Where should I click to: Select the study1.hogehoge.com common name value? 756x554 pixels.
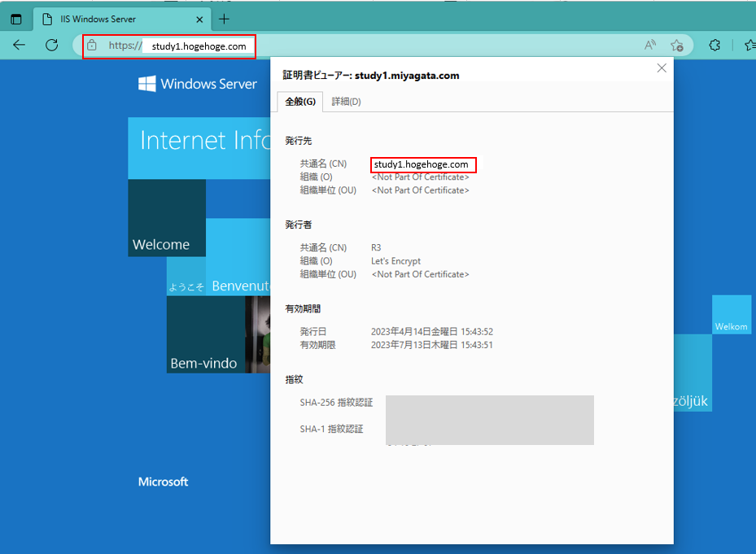[421, 164]
